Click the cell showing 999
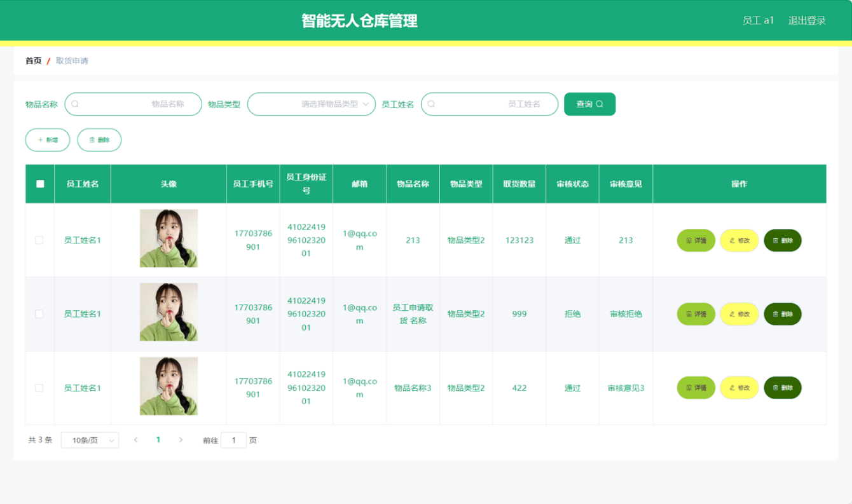The width and height of the screenshot is (852, 504). (x=519, y=314)
